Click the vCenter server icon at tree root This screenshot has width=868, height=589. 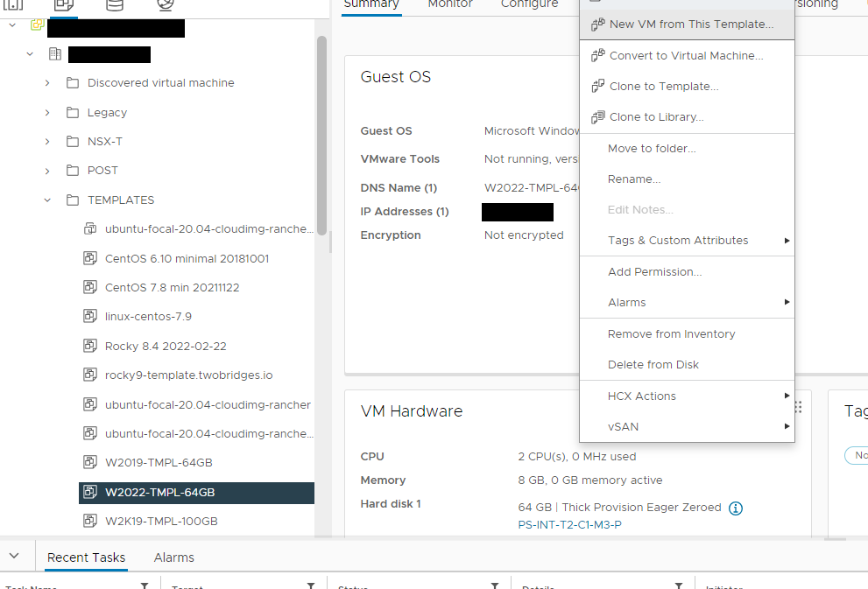pyautogui.click(x=37, y=25)
